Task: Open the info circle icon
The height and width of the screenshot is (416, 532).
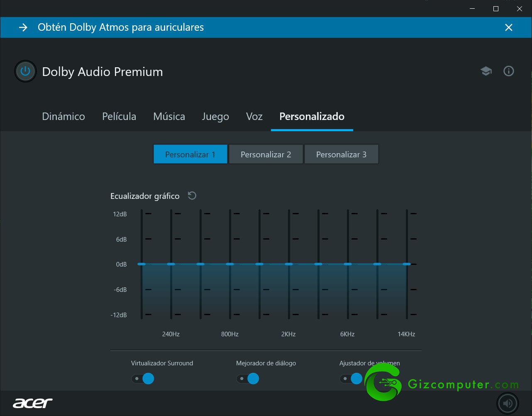Action: [508, 71]
